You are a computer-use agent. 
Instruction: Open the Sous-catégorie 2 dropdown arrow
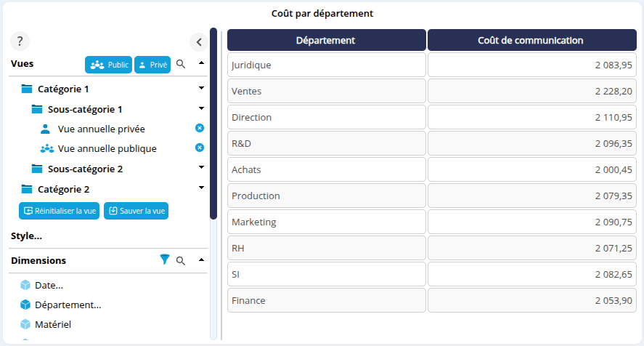201,167
